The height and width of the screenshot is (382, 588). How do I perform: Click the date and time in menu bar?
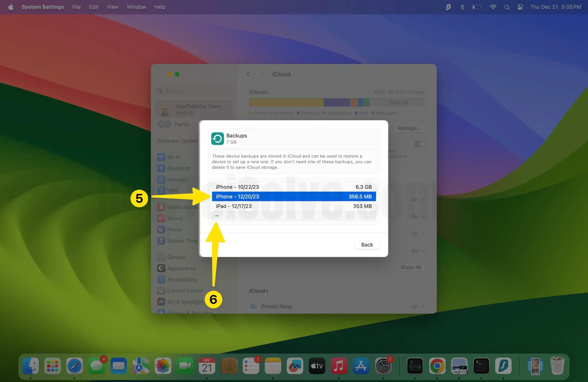(x=556, y=7)
